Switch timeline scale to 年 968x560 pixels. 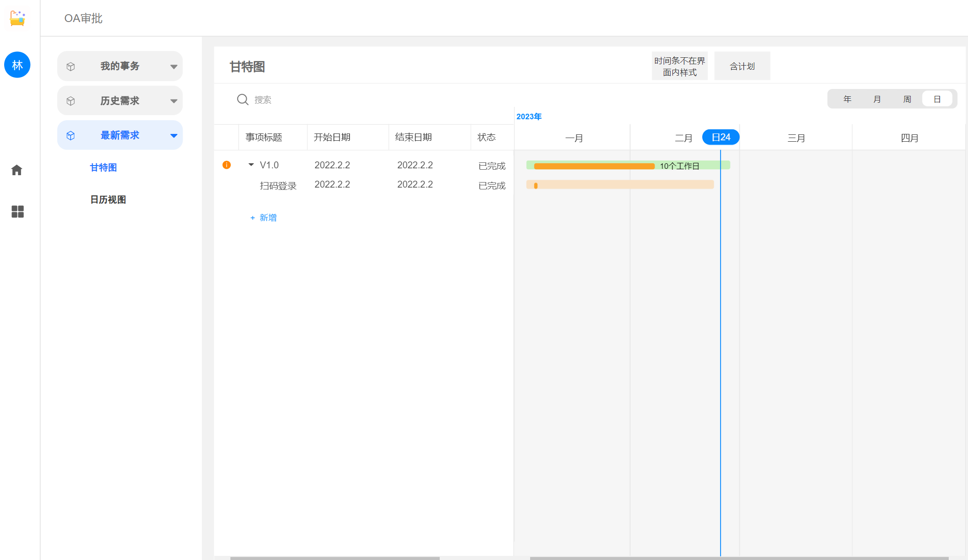[847, 99]
